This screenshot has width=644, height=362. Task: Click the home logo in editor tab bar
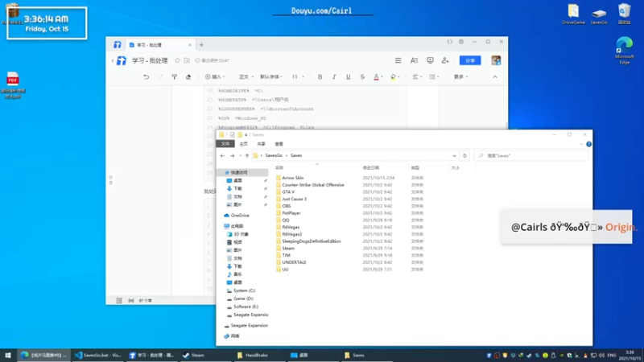click(x=117, y=44)
